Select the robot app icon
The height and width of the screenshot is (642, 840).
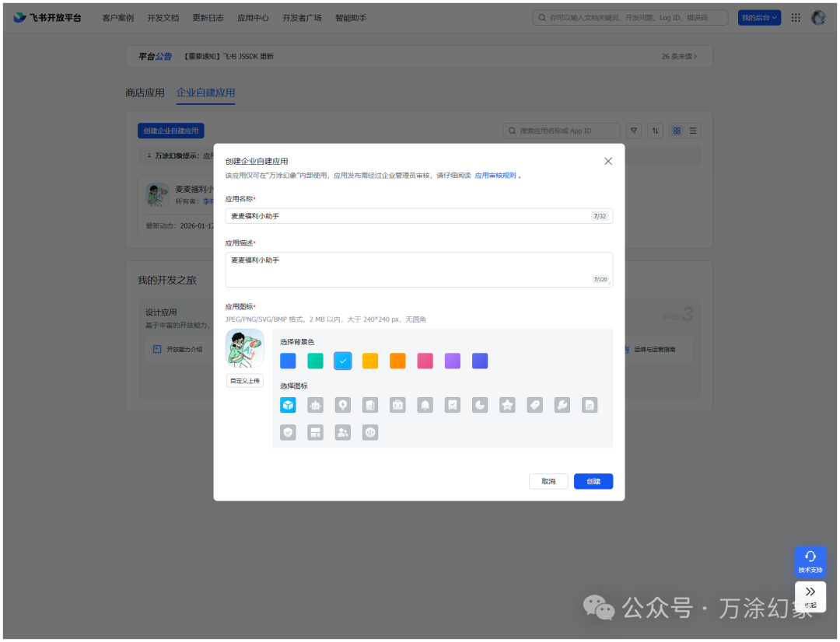[x=315, y=405]
